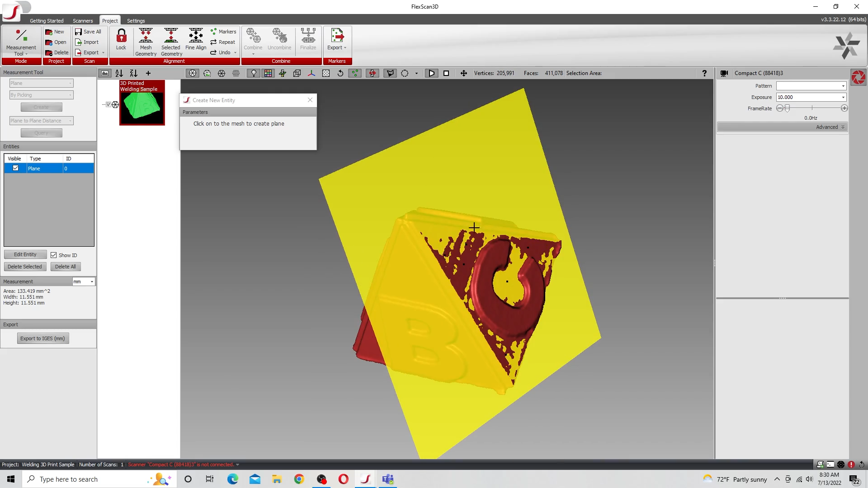The image size is (868, 488).
Task: Open the Settings tab
Action: click(x=136, y=21)
